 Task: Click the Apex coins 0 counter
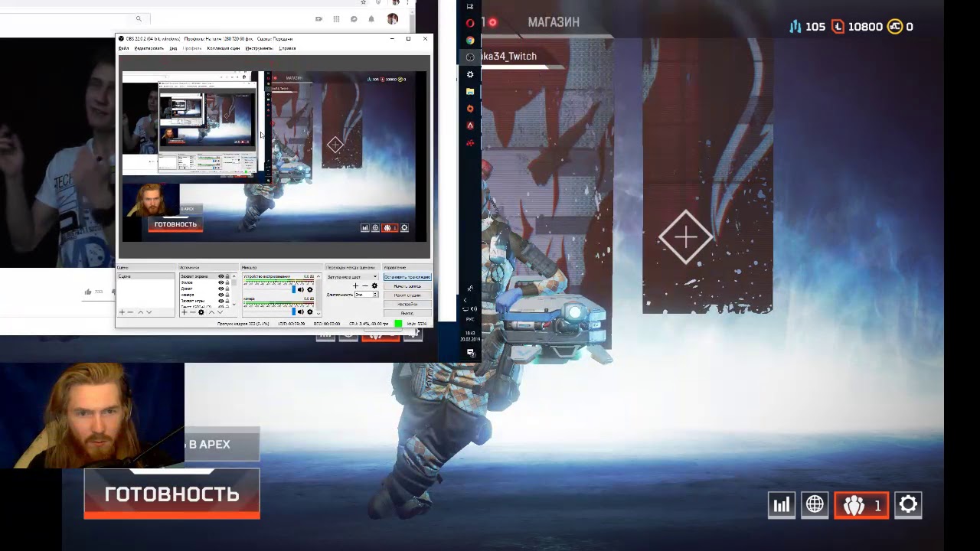[900, 26]
